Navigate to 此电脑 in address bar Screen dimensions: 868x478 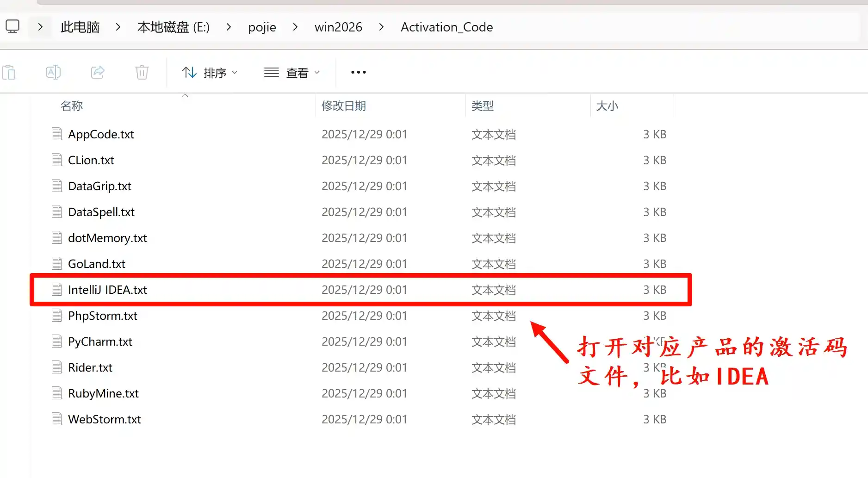point(80,27)
